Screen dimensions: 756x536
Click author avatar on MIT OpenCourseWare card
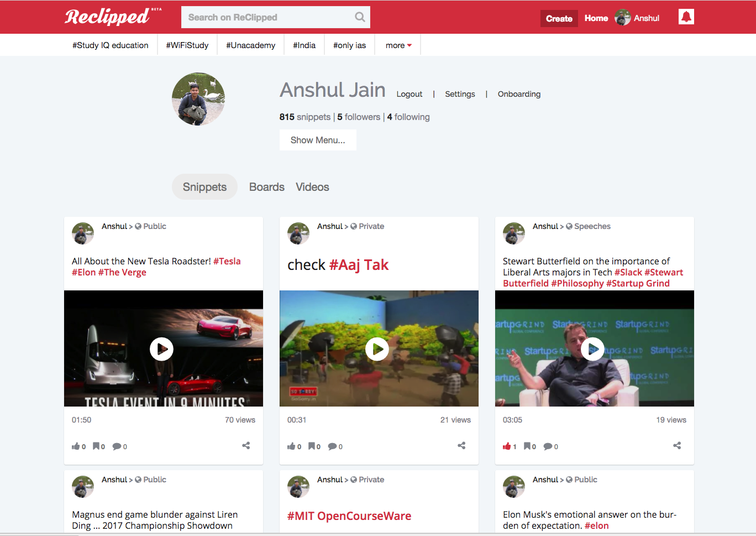(x=298, y=487)
